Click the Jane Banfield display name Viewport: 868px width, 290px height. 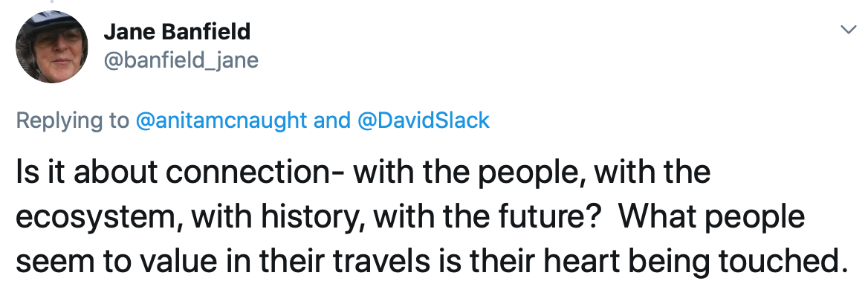[177, 32]
